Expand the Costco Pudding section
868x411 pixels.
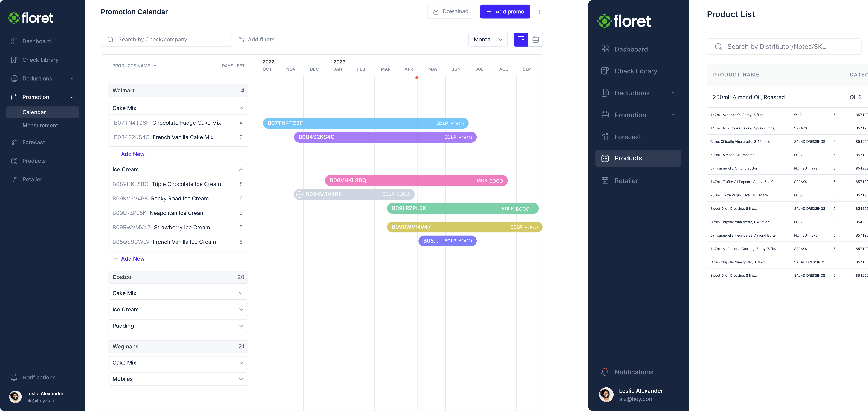point(241,326)
